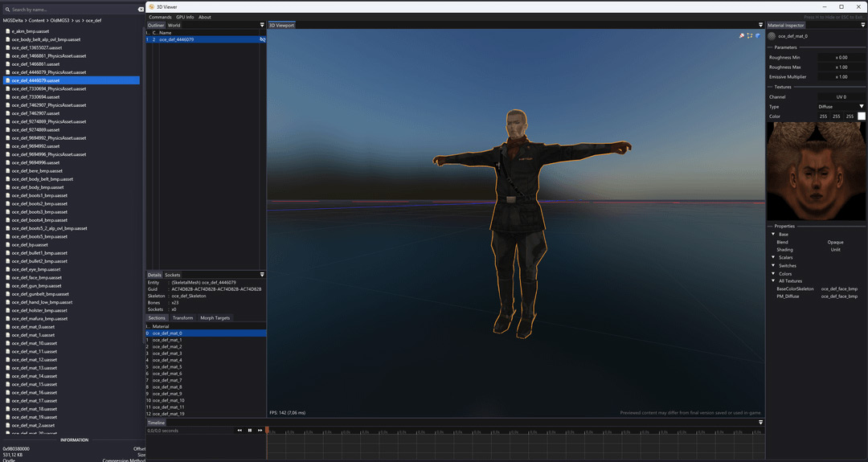Click the crossed-out icon in the viewport corner
The height and width of the screenshot is (462, 868).
click(x=742, y=35)
